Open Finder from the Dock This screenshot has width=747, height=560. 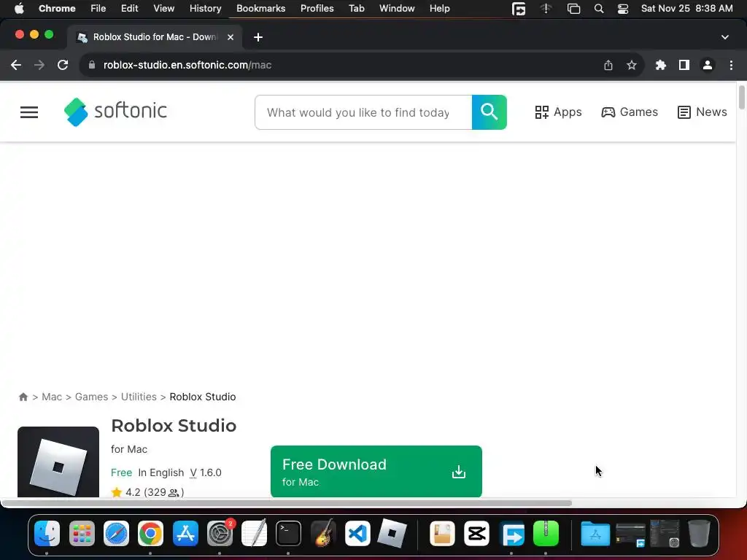[47, 533]
